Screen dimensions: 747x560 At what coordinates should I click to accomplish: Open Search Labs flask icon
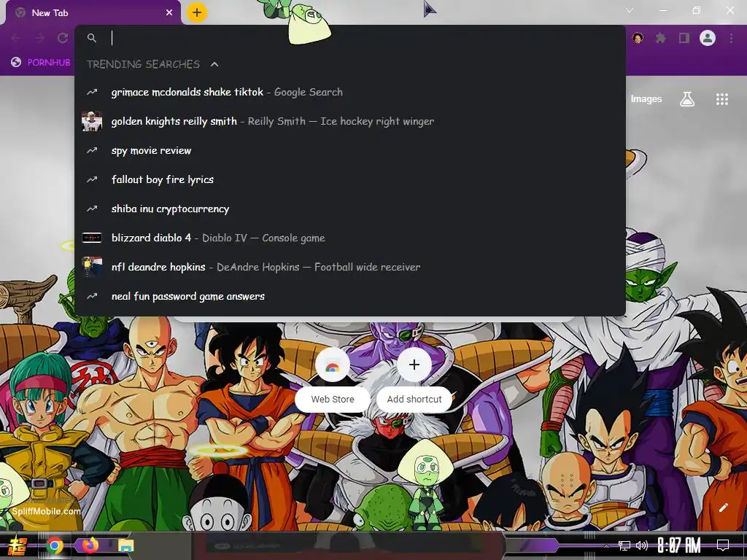pos(687,99)
